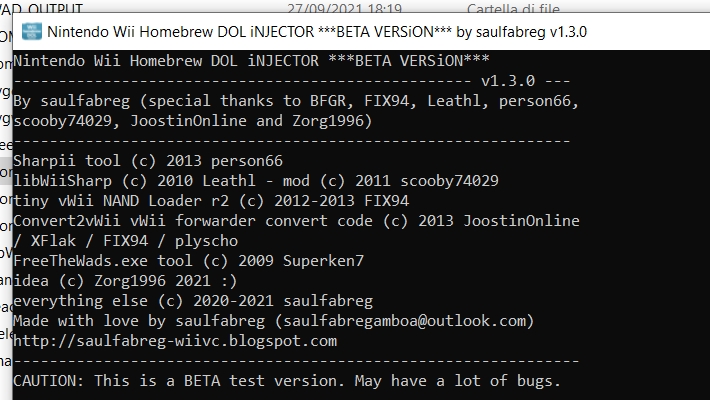
Task: Click the 'everything else (c) 2020-2021 saulfabreg' line
Action: [x=193, y=301]
